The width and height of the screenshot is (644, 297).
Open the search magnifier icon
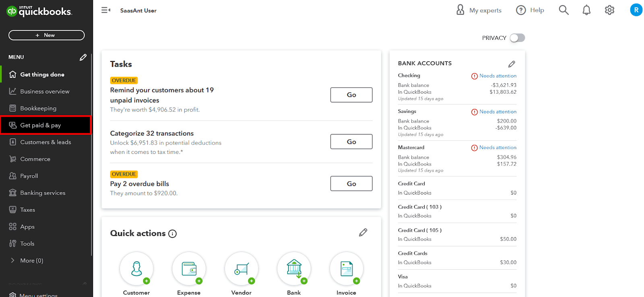coord(563,10)
